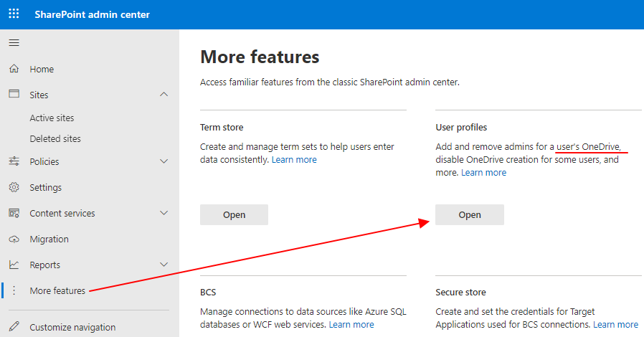Open the Term store feature

(234, 214)
